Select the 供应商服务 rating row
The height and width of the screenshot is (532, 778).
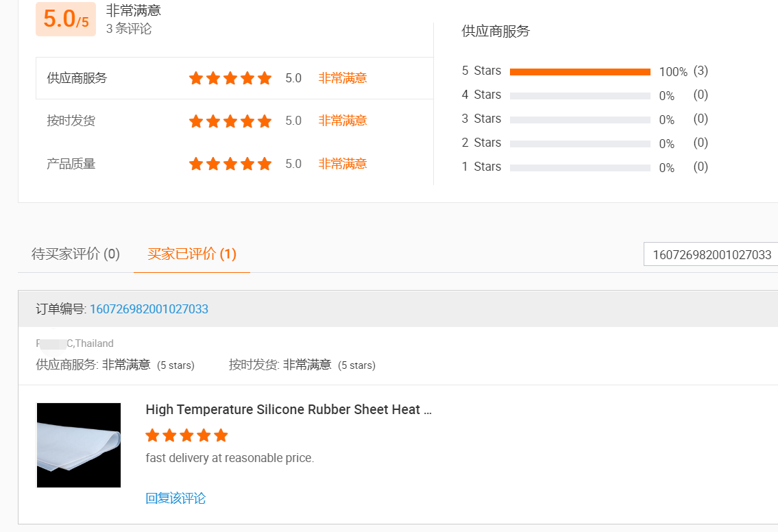point(77,78)
